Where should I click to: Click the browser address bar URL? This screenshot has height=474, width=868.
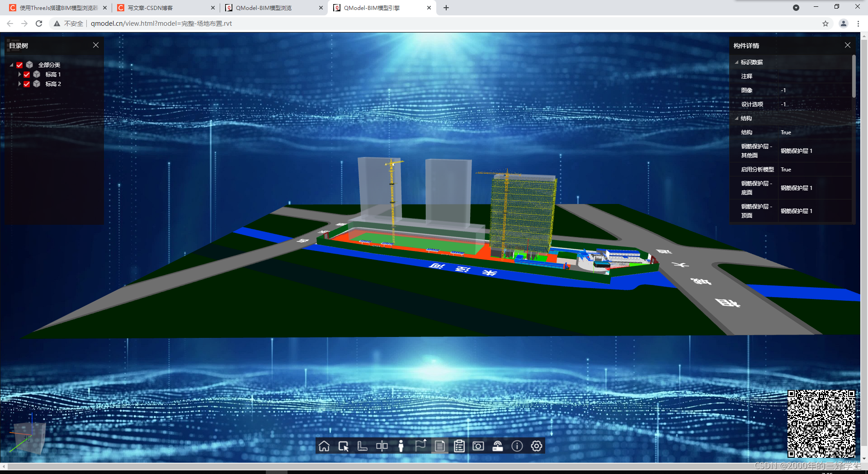pyautogui.click(x=160, y=24)
